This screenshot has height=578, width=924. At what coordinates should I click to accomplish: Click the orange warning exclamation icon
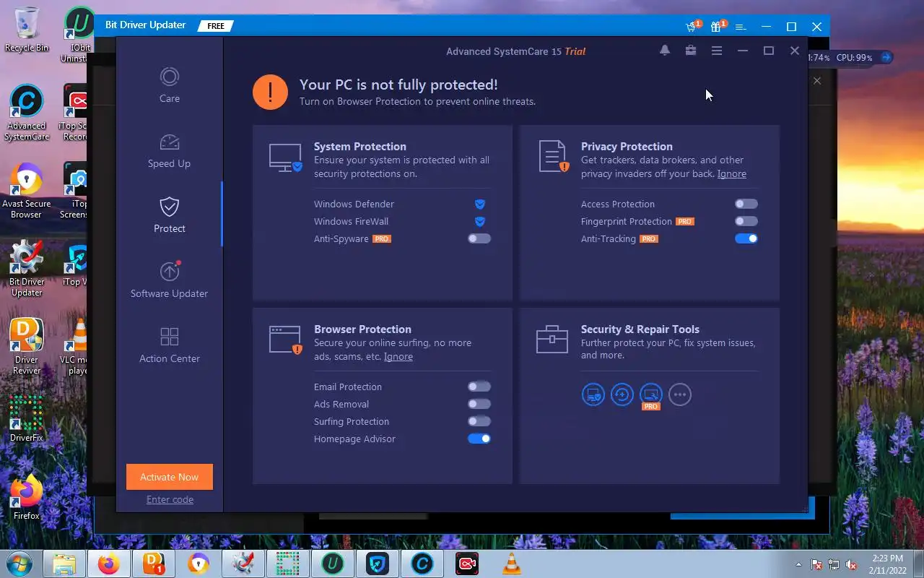coord(271,92)
